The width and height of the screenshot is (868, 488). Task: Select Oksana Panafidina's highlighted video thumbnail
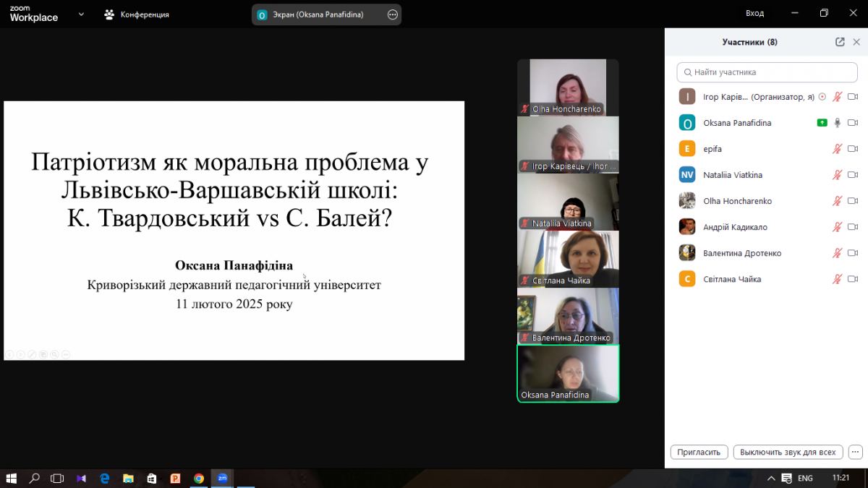[x=568, y=373]
